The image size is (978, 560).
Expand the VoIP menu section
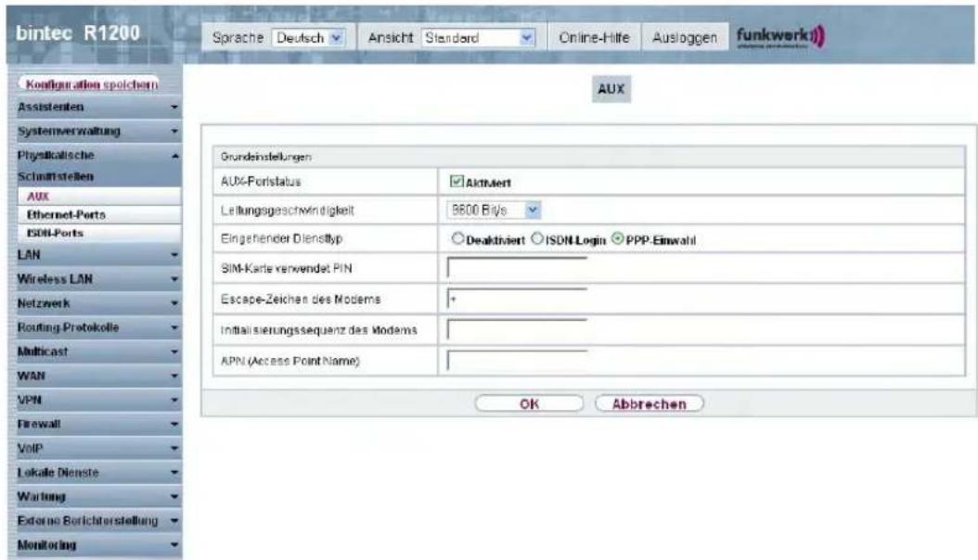pos(98,449)
